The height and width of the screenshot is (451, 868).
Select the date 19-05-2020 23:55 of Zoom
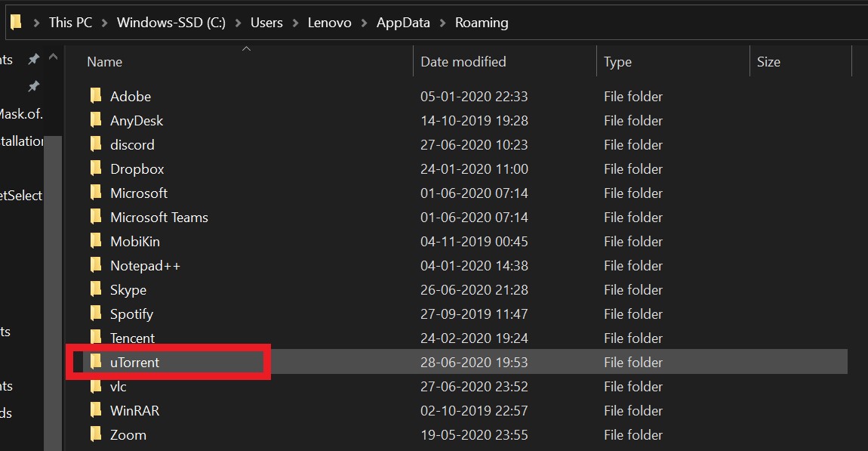pos(474,435)
